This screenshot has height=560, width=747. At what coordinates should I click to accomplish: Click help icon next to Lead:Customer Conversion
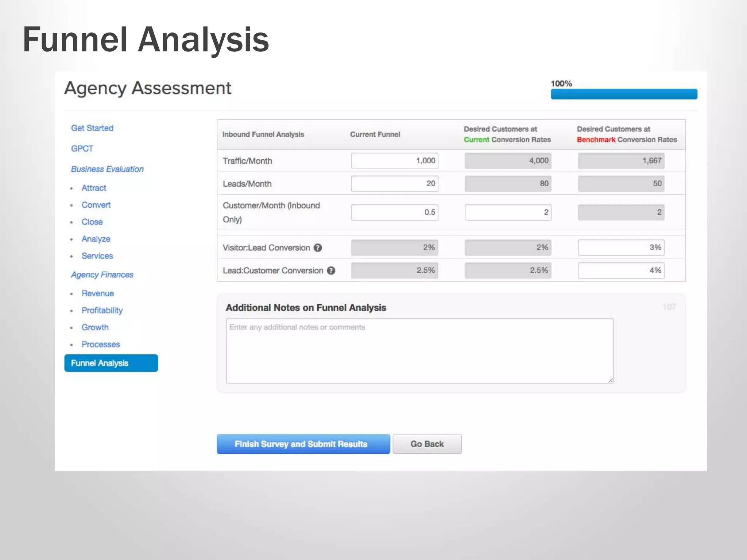tap(331, 271)
